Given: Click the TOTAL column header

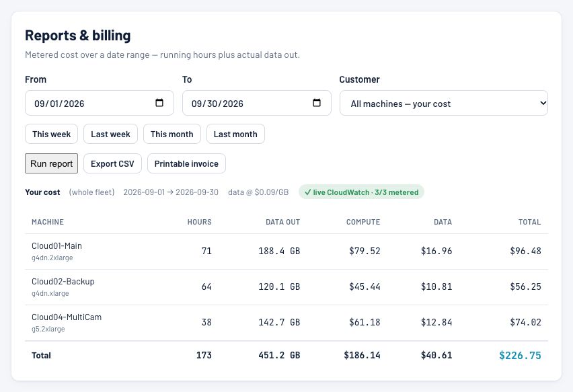Looking at the screenshot, I should [529, 222].
